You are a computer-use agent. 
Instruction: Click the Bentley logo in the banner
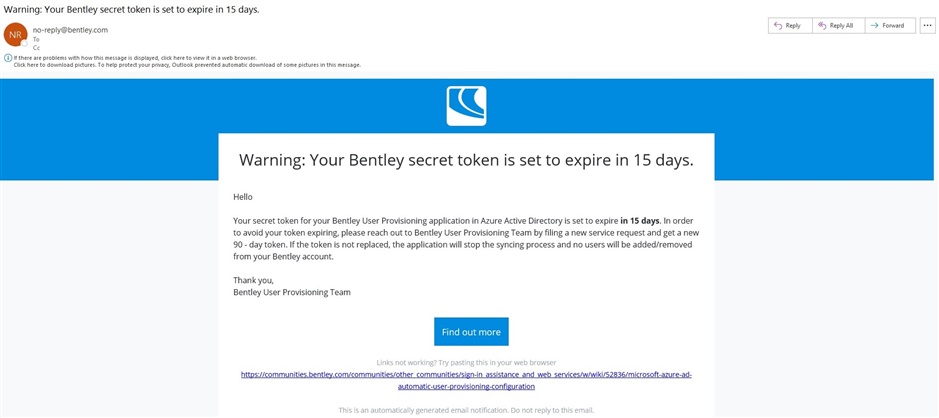[467, 106]
